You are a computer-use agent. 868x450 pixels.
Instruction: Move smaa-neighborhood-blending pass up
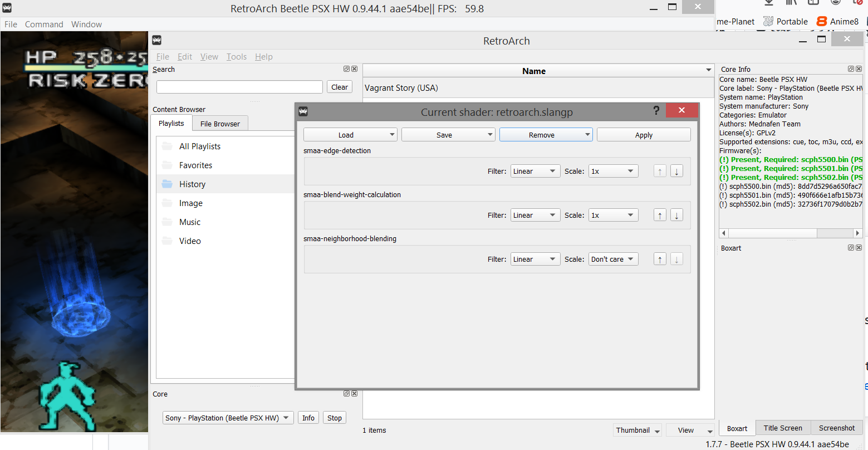click(x=660, y=259)
